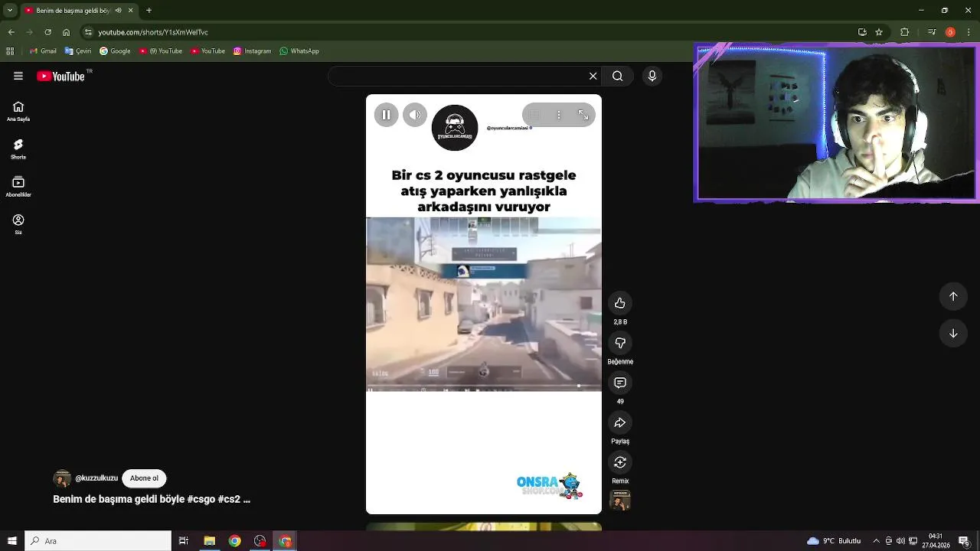980x551 pixels.
Task: Open the Siz (You) sidebar item
Action: [x=18, y=224]
